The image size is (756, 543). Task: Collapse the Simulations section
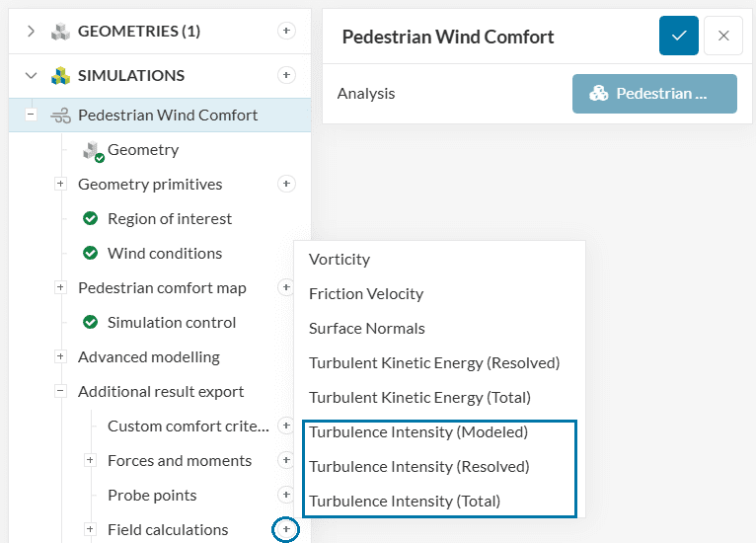click(x=32, y=75)
